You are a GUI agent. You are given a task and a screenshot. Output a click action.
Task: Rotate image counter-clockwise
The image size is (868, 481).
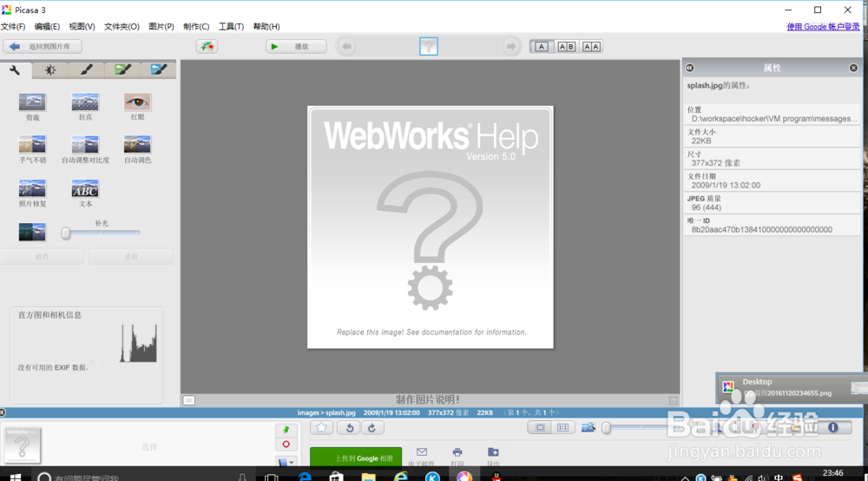pos(349,427)
